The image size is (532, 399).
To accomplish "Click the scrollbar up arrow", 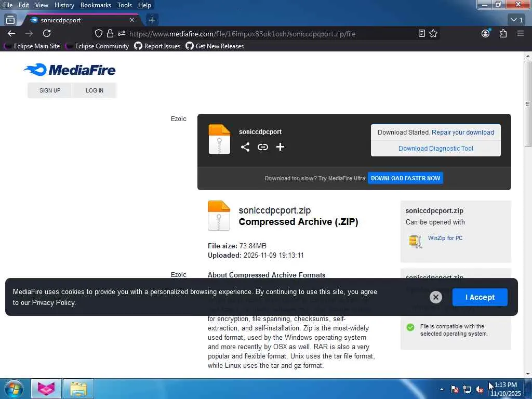I will pyautogui.click(x=527, y=56).
